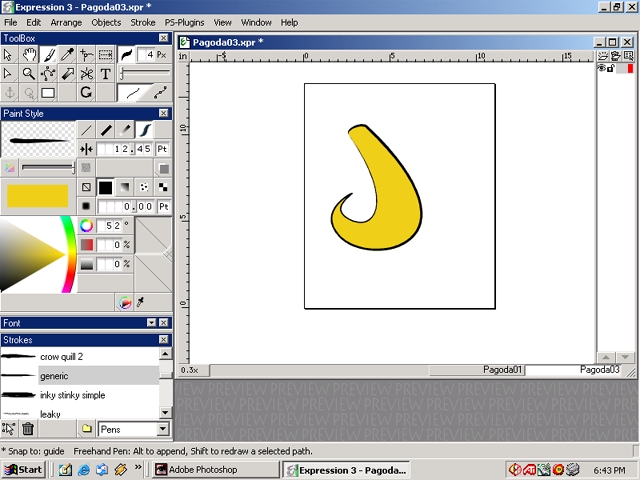Open the Arrange menu
Screen dimensions: 640x480
[66, 22]
